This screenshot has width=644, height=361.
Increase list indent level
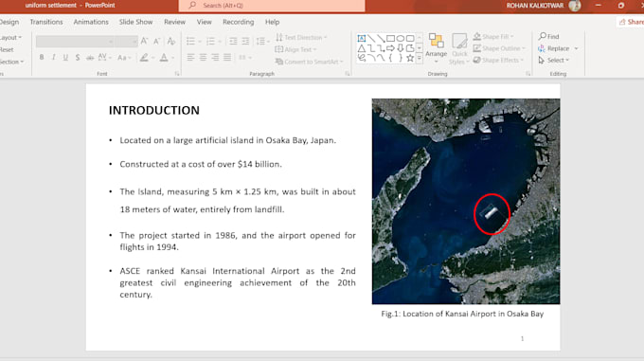(245, 41)
